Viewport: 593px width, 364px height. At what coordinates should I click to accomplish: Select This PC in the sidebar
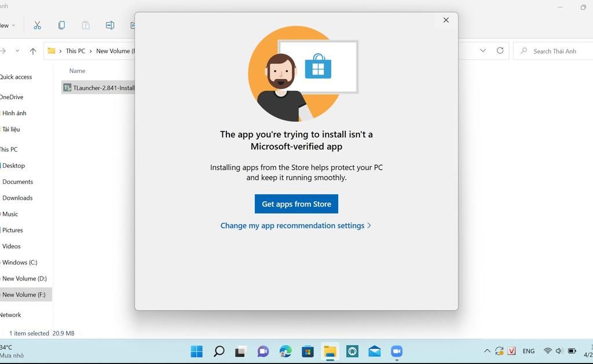pyautogui.click(x=9, y=149)
